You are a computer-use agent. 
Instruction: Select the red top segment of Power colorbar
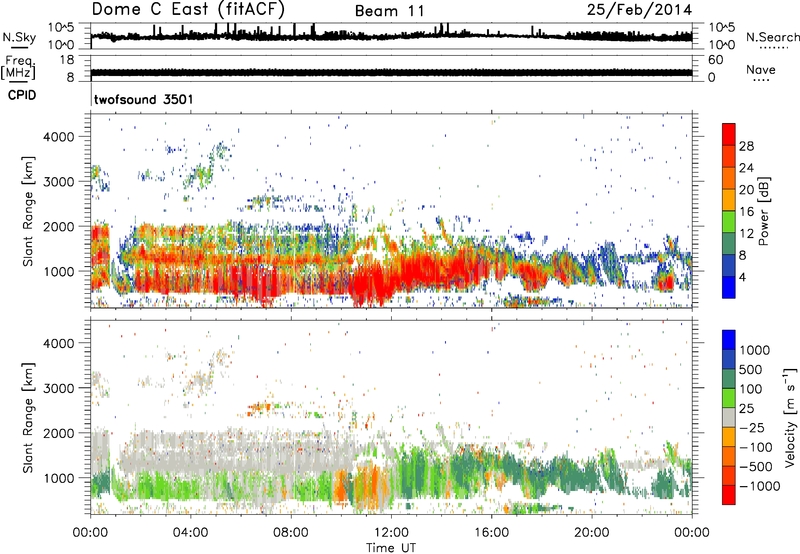pyautogui.click(x=729, y=134)
